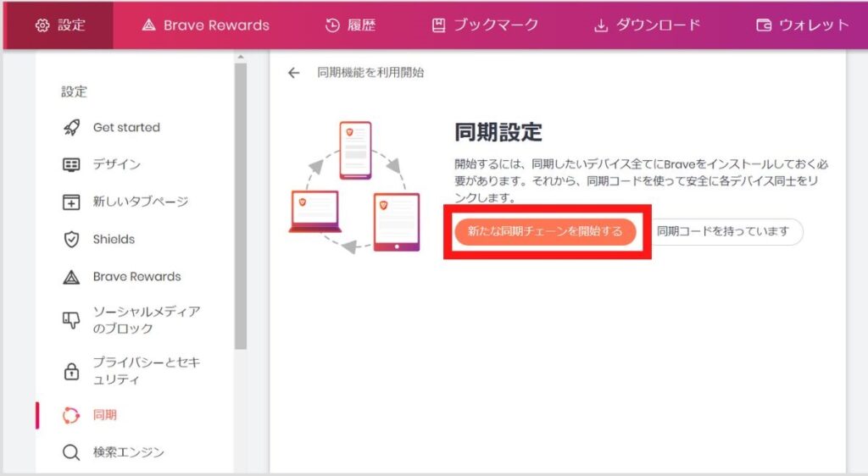The height and width of the screenshot is (476, 868).
Task: Open the 設定 tab in top bar
Action: pos(58,25)
